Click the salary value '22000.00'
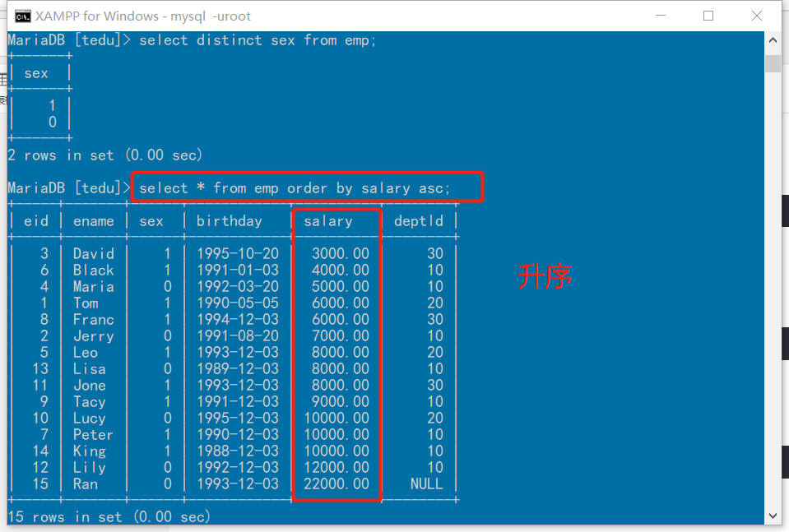 [336, 483]
